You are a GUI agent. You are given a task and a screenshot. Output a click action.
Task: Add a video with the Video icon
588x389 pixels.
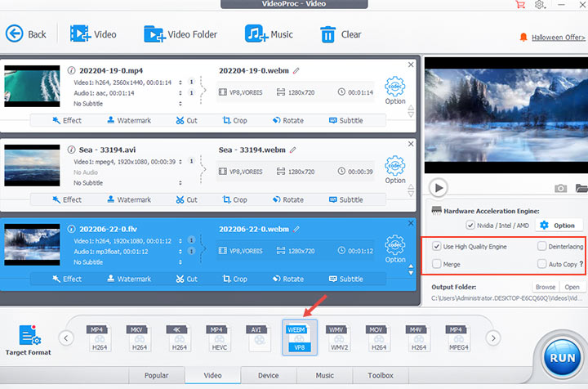tap(80, 34)
